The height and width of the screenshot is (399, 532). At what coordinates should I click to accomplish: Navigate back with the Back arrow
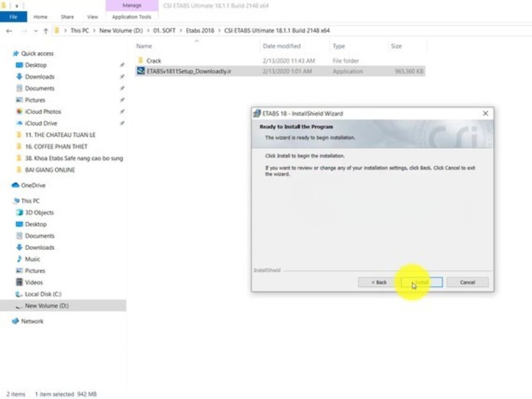point(9,31)
